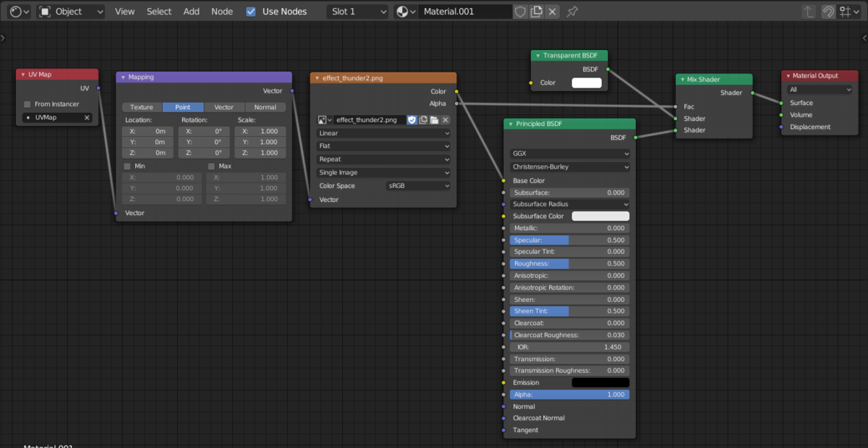Select the Texture mapping type button

(142, 107)
